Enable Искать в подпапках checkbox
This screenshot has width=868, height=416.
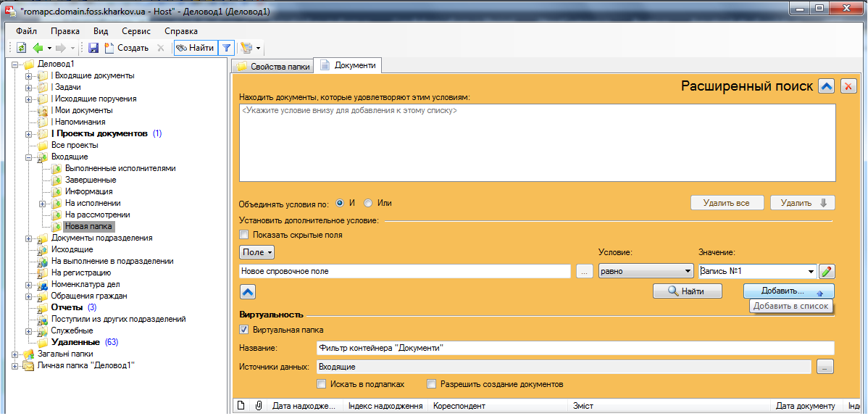(322, 384)
